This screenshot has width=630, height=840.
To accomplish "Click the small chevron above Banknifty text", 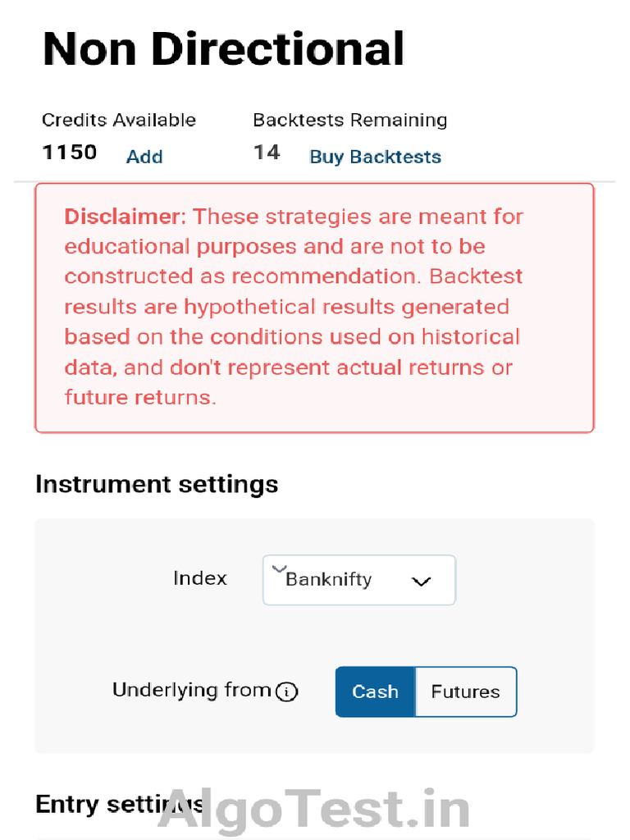I will [278, 568].
